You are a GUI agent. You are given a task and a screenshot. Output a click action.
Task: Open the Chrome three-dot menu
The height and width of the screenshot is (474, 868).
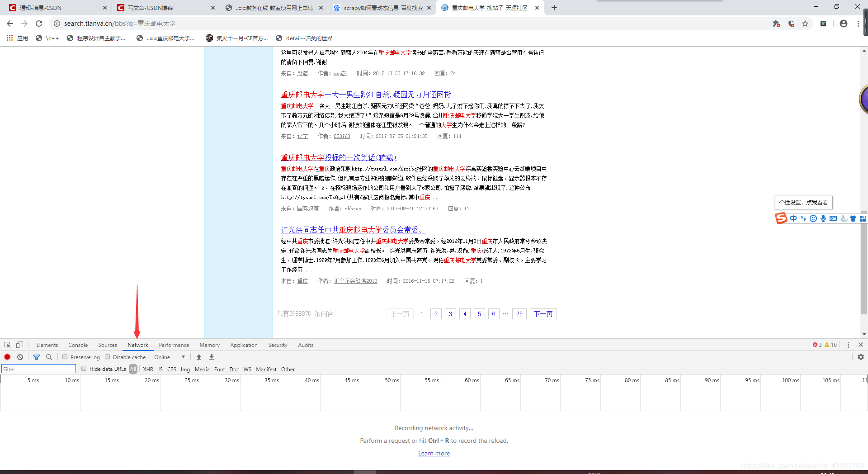tap(858, 24)
